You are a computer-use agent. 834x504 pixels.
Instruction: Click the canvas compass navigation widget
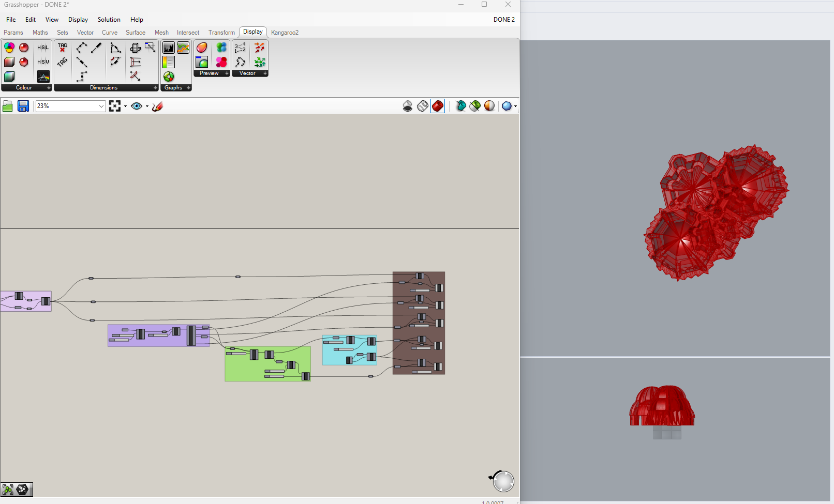tap(502, 481)
